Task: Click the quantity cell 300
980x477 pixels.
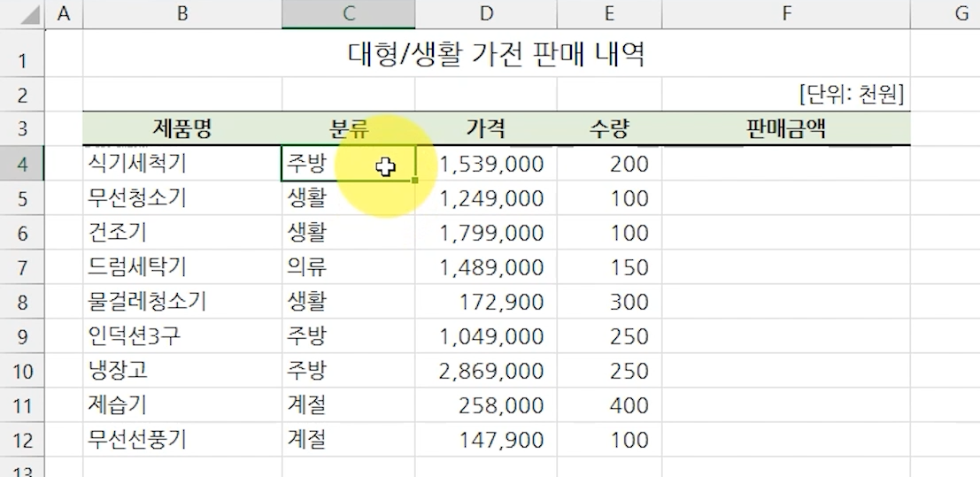Action: pos(609,302)
